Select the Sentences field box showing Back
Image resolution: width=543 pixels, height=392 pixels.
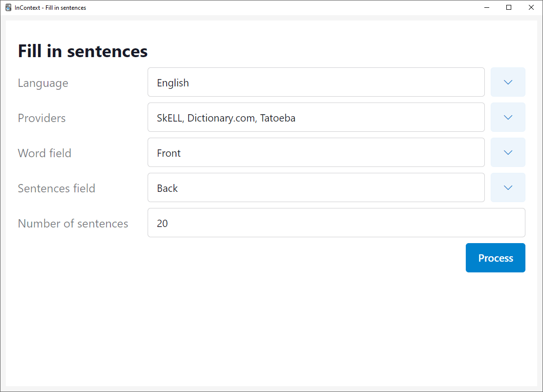(x=316, y=187)
